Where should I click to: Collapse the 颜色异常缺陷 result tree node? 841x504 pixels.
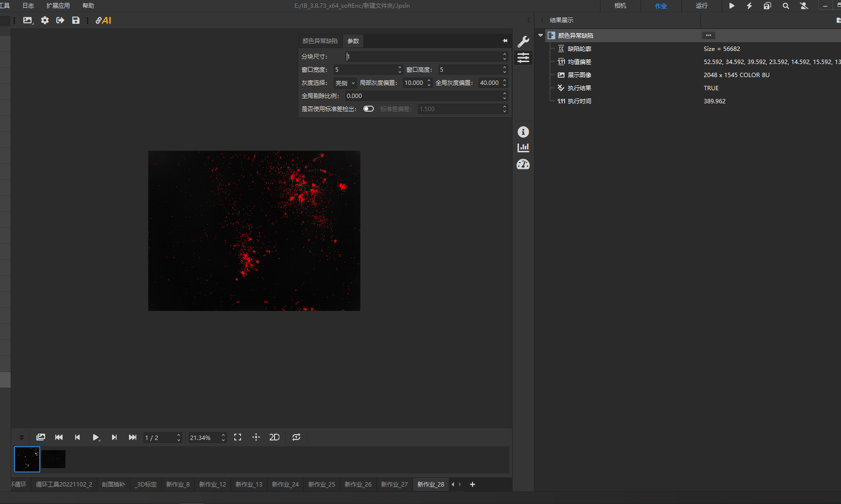point(540,35)
